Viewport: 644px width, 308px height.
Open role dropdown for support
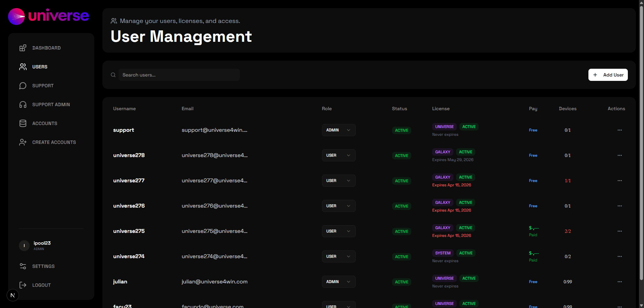(x=339, y=130)
